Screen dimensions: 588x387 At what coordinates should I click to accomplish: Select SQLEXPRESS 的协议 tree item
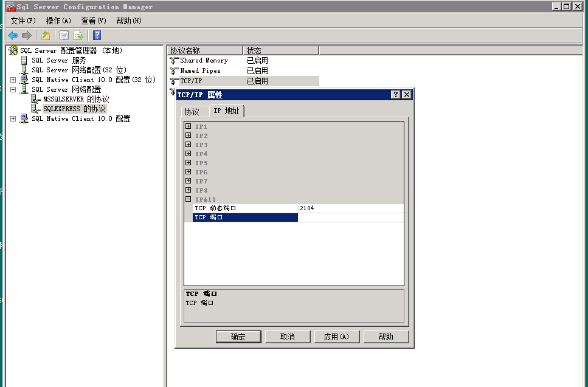[x=74, y=109]
